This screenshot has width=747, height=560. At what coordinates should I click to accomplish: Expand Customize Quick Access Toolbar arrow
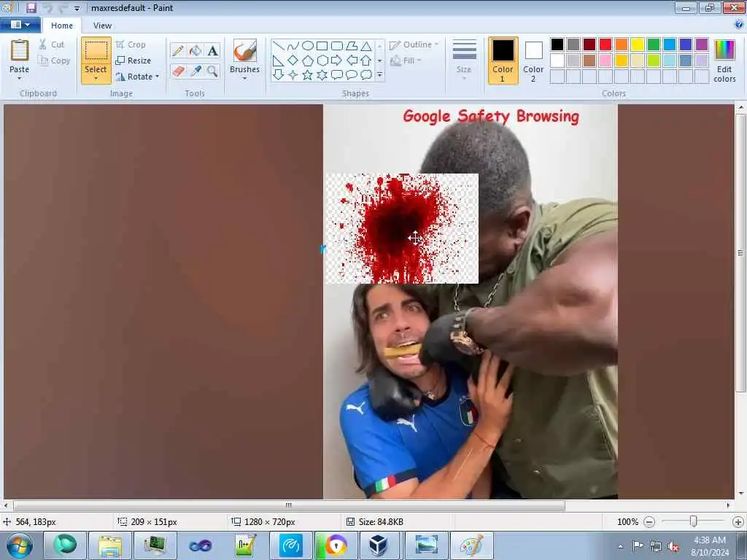77,8
